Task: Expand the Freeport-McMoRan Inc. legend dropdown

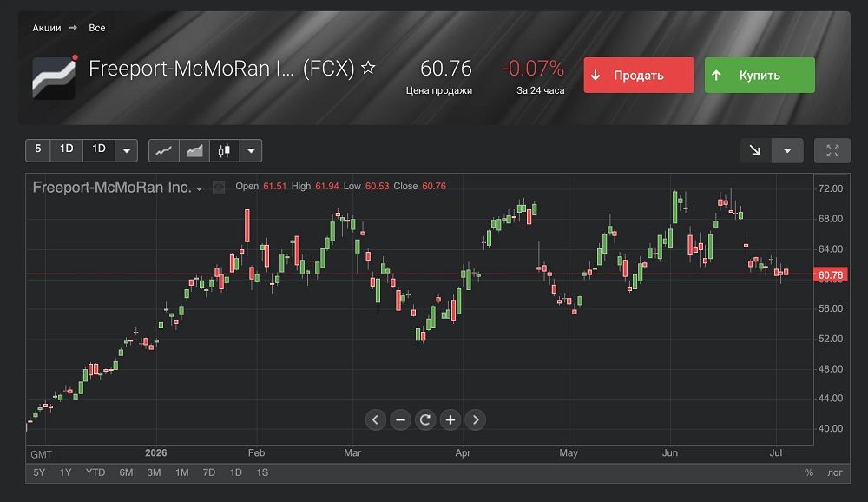Action: pos(200,189)
